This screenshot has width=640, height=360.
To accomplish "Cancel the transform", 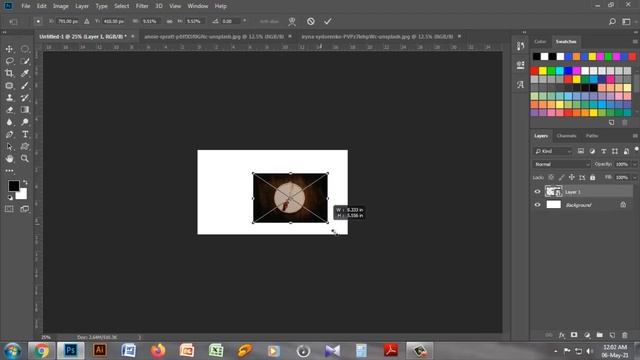I will point(311,21).
